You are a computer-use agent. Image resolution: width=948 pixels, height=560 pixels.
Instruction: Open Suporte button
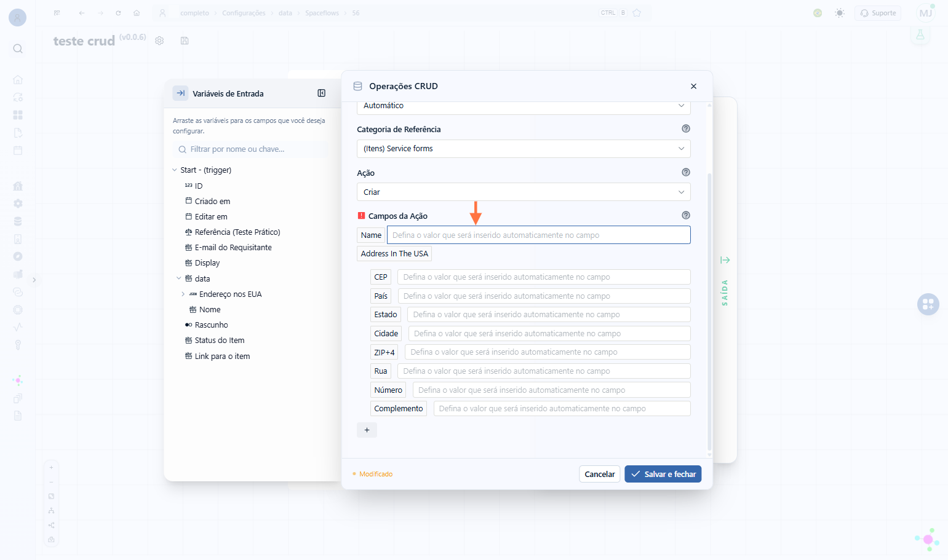(878, 13)
